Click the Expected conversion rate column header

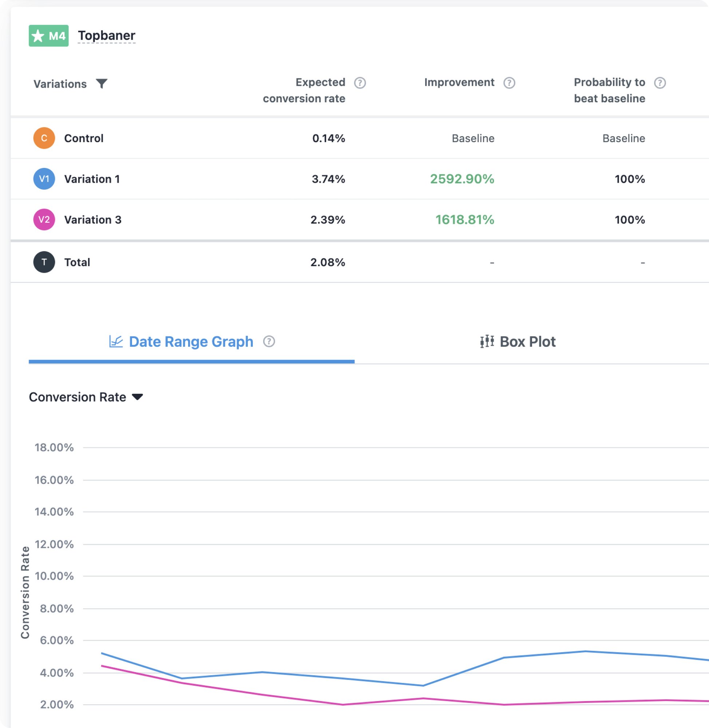point(304,90)
